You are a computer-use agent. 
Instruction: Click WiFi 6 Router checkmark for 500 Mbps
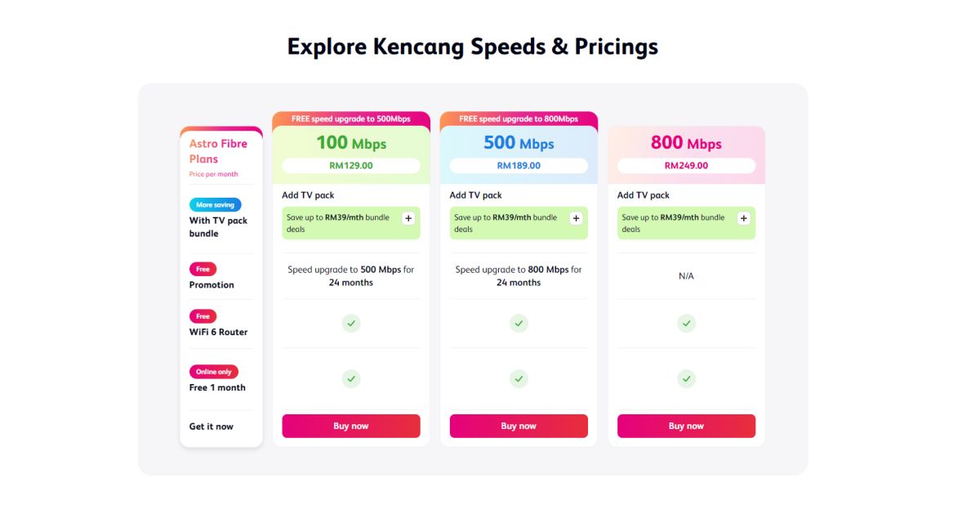(519, 324)
